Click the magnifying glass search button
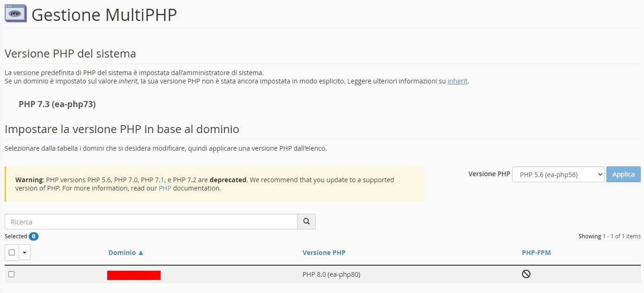This screenshot has width=644, height=293. (x=306, y=222)
